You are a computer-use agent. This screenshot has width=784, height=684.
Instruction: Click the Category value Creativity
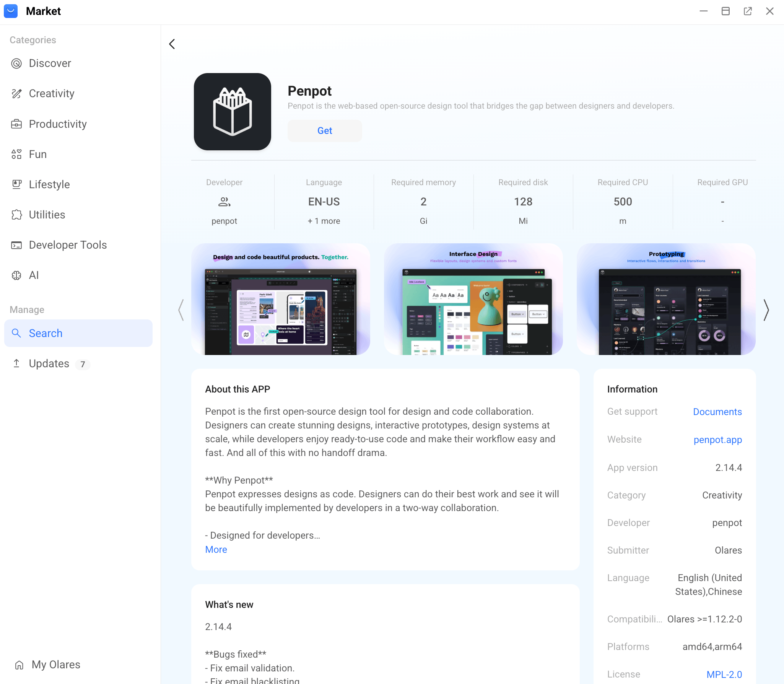pyautogui.click(x=722, y=495)
